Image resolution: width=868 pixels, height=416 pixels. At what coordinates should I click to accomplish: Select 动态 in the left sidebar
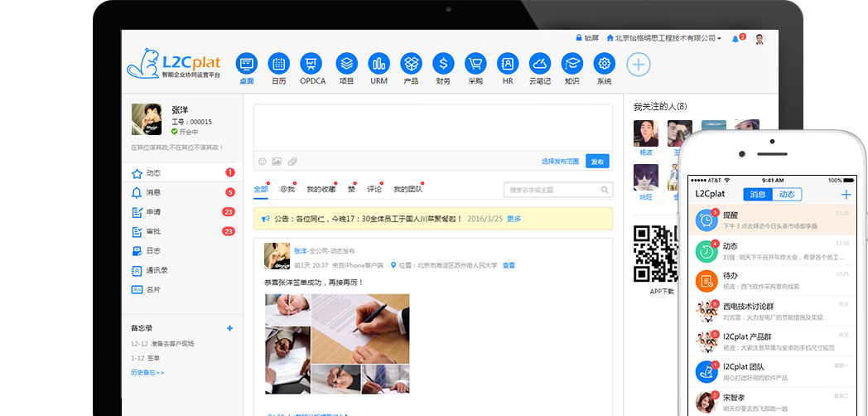tap(182, 173)
